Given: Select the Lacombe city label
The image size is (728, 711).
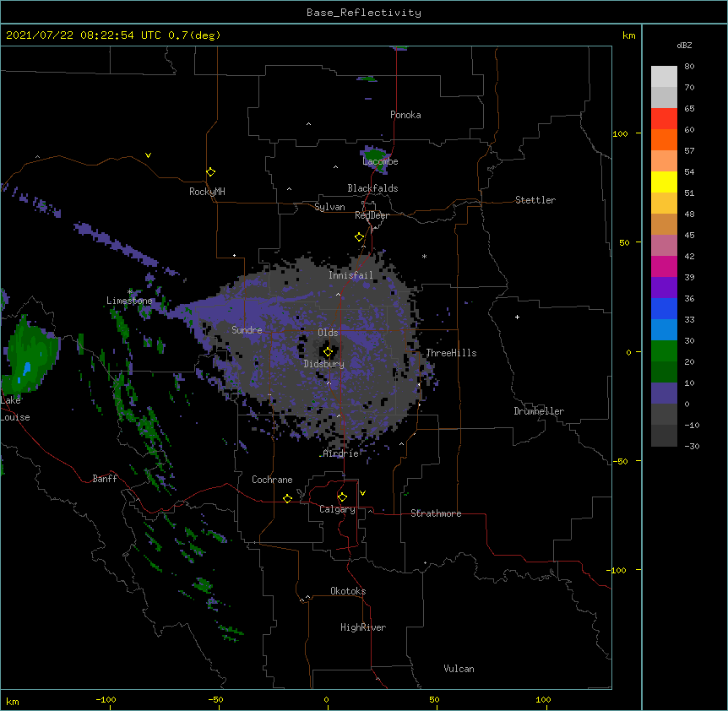Looking at the screenshot, I should pos(380,161).
